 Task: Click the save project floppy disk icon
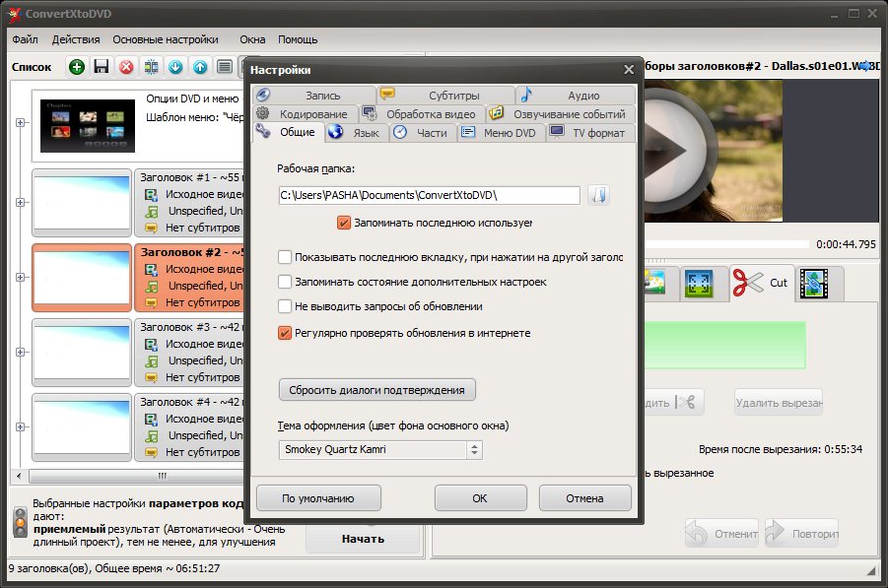coord(101,67)
